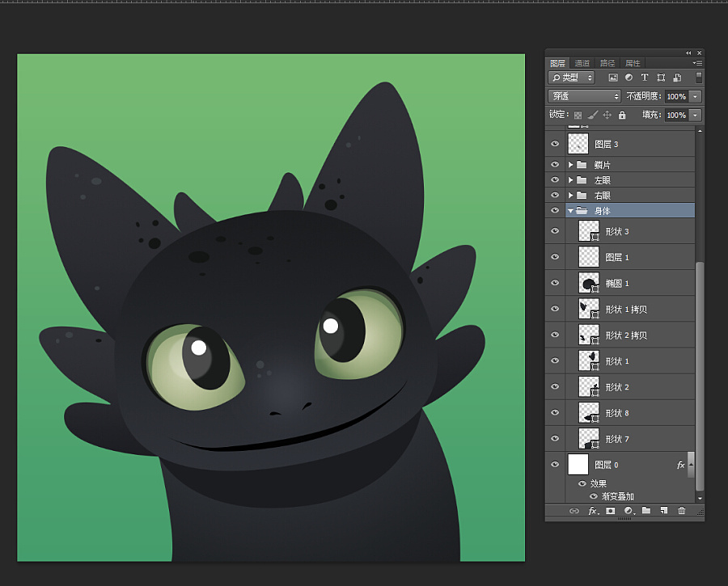Click the add layer mask icon

611,511
